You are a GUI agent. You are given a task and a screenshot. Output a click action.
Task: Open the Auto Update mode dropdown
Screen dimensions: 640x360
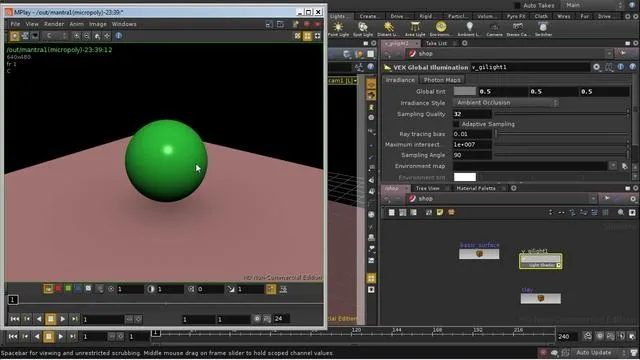coord(599,352)
